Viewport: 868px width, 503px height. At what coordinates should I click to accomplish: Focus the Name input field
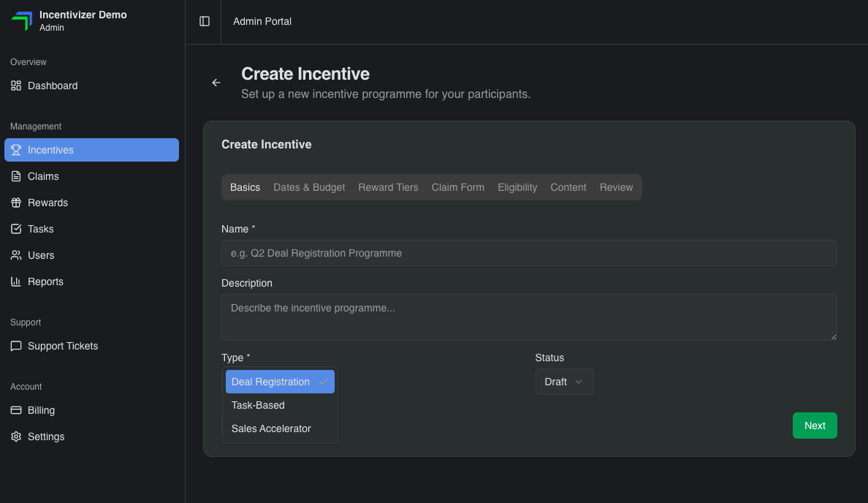(x=529, y=253)
